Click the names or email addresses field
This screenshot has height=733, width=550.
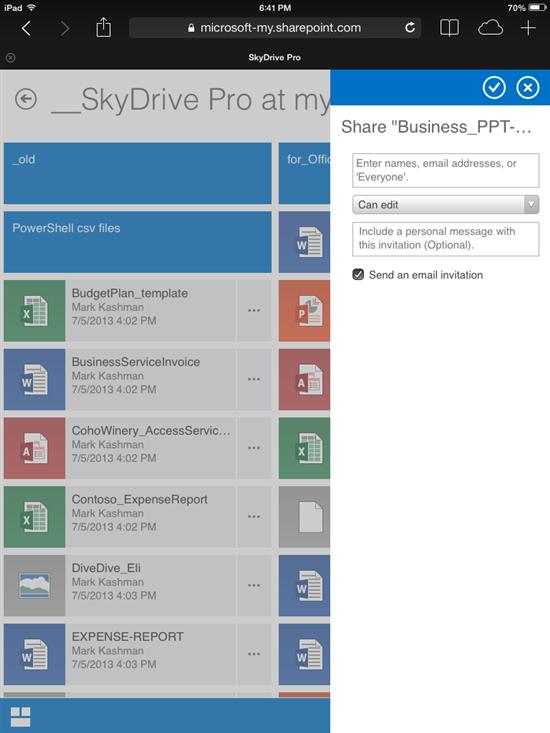point(445,170)
